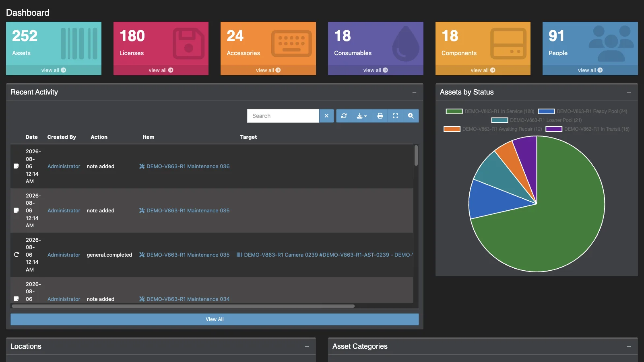
Task: Click the keyboard icon on Accessories card
Action: pyautogui.click(x=291, y=43)
